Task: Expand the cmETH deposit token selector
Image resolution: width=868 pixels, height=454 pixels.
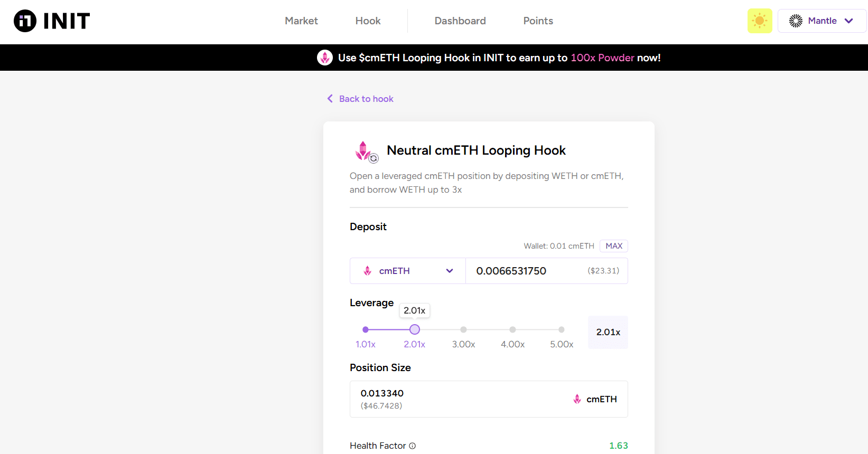Action: (407, 271)
